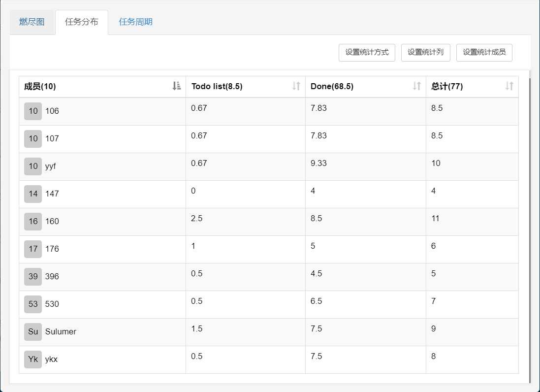540x392 pixels.
Task: Click the Su avatar for Sulumer
Action: pyautogui.click(x=33, y=332)
